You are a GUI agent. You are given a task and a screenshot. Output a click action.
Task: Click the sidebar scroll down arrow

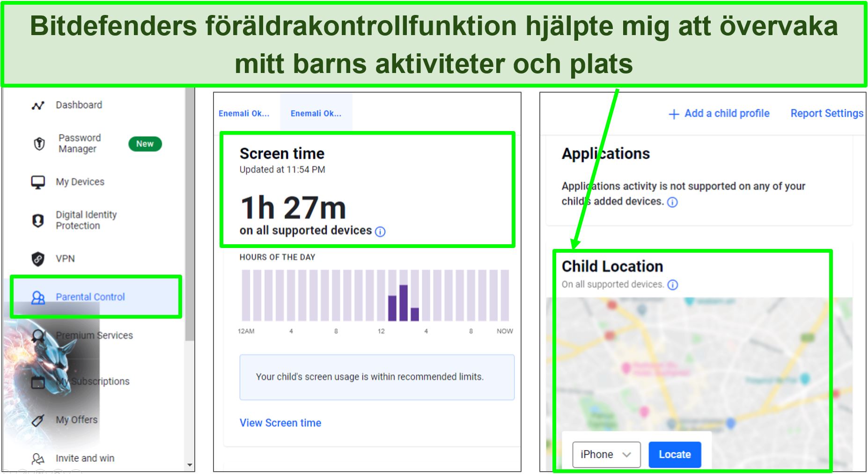click(x=190, y=465)
